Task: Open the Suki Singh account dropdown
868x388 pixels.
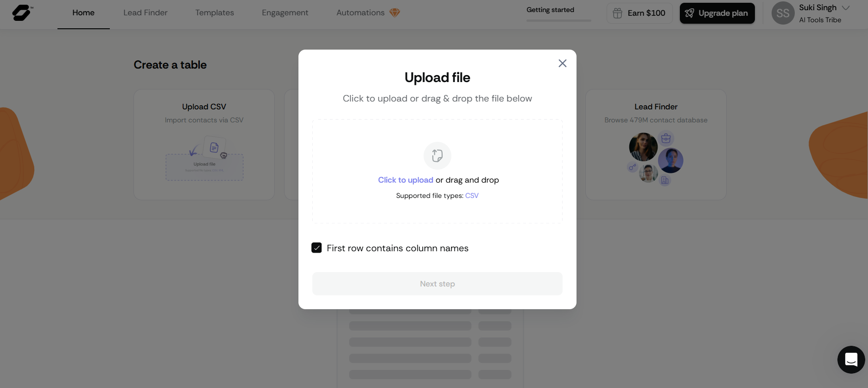Action: [x=818, y=7]
